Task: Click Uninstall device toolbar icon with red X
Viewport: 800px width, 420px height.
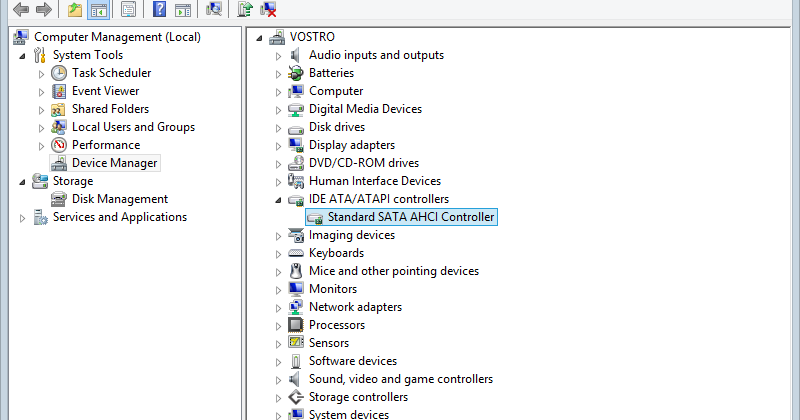Action: point(268,9)
